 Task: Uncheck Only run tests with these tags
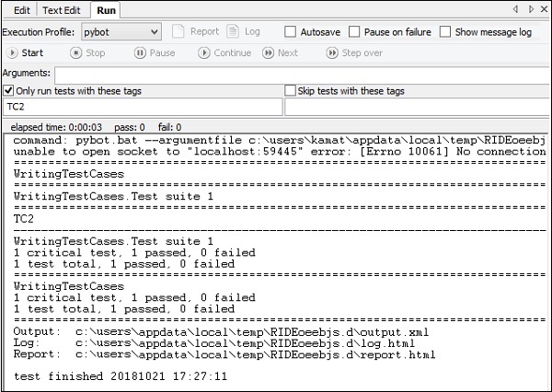[x=9, y=90]
